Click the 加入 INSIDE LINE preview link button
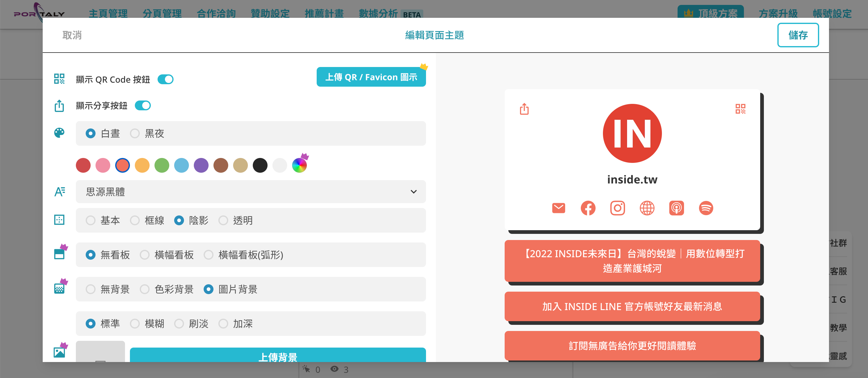 (x=632, y=306)
